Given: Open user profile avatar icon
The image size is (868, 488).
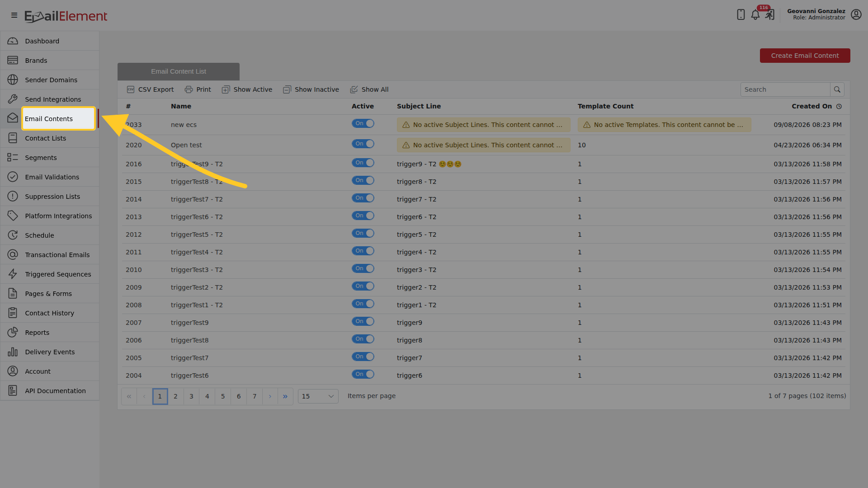Looking at the screenshot, I should tap(856, 14).
